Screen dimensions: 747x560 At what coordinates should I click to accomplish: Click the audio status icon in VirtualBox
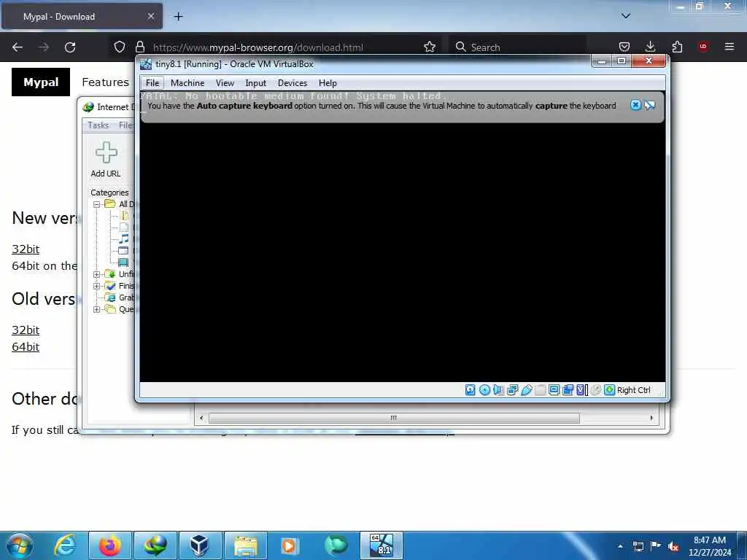point(498,390)
